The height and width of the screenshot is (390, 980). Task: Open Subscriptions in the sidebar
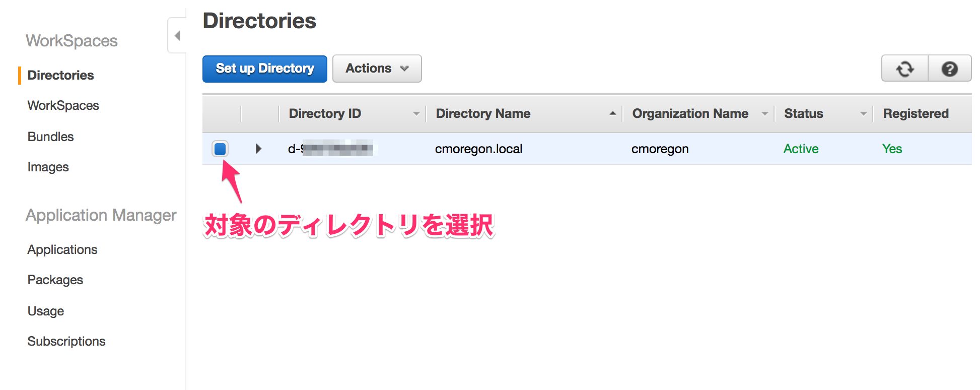tap(66, 342)
